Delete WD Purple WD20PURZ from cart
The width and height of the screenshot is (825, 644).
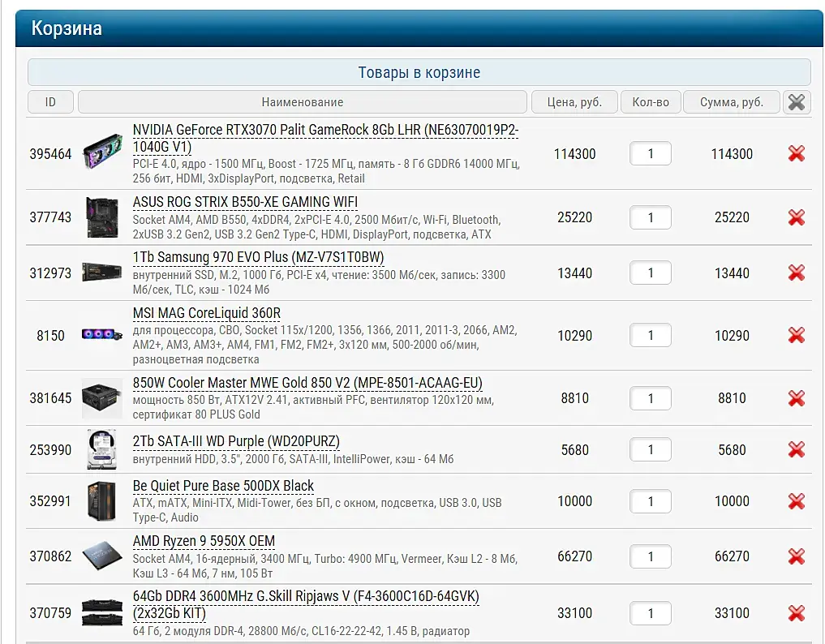pos(796,450)
